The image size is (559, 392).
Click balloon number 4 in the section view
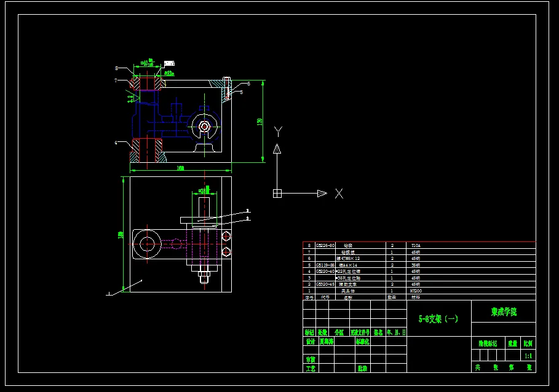pos(116,143)
